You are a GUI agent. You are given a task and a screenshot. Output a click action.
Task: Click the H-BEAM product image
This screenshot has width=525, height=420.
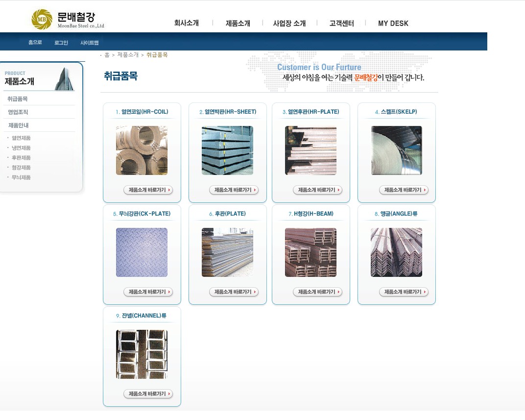[x=310, y=252]
